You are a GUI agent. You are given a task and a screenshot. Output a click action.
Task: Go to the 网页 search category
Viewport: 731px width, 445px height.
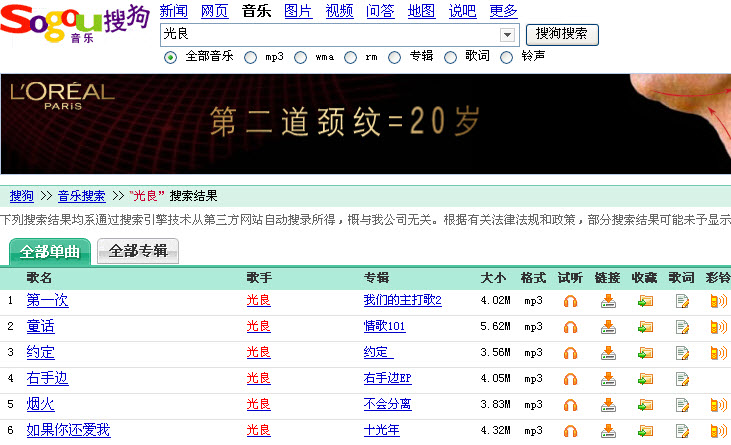tap(214, 11)
